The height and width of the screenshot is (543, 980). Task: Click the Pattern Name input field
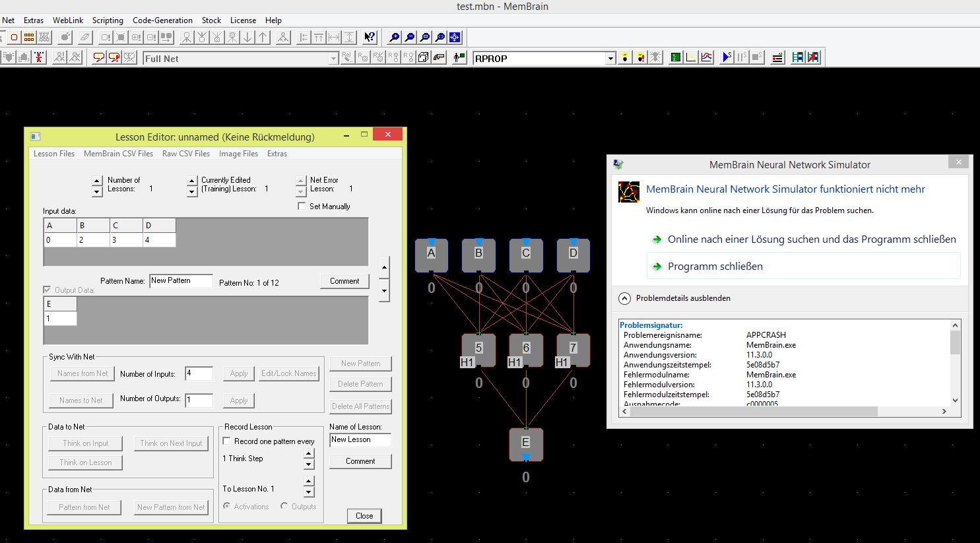click(181, 281)
